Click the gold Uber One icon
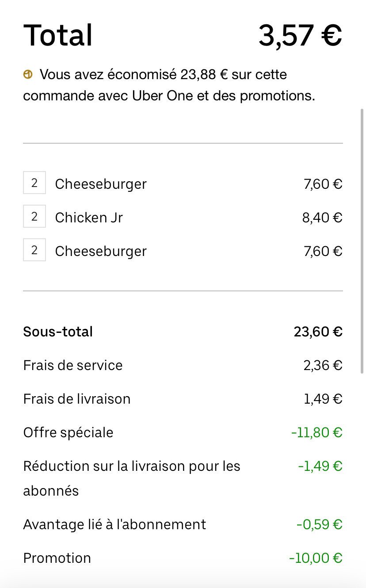366x588 pixels. [x=27, y=75]
